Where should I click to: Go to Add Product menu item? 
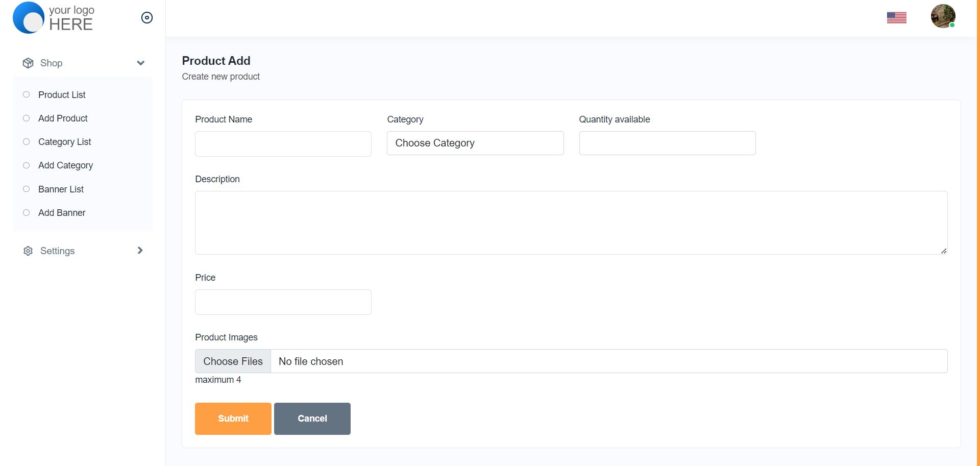63,118
